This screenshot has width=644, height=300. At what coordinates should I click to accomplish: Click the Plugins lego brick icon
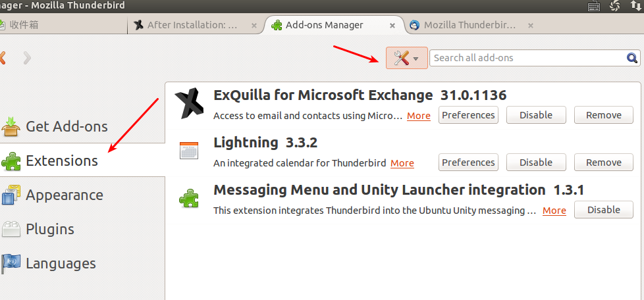click(x=11, y=229)
